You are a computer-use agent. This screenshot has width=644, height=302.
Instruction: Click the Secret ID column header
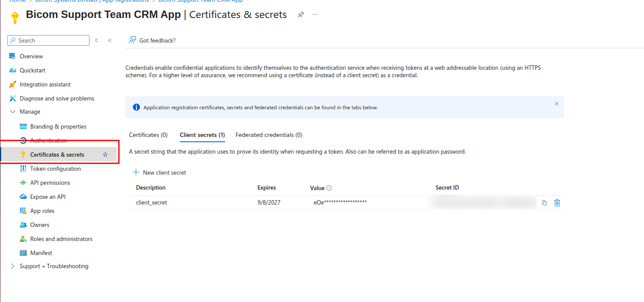pos(447,187)
